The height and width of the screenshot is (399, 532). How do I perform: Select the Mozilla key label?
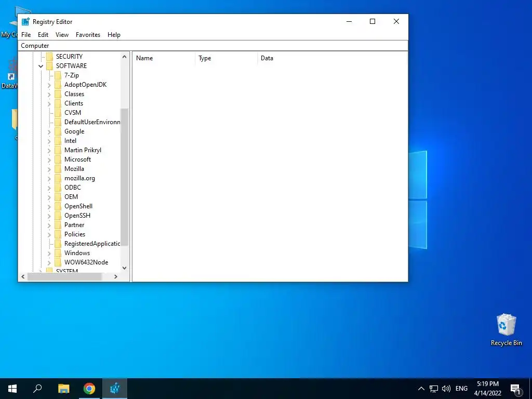[x=74, y=169]
